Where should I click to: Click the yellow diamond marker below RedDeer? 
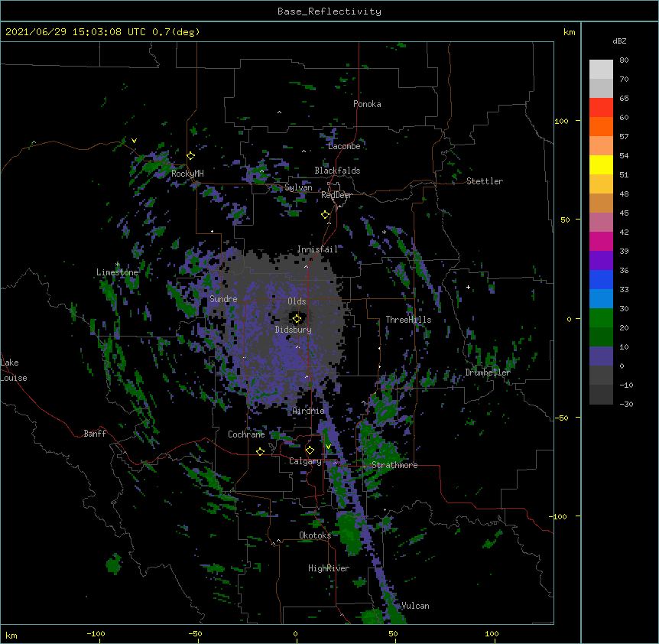tap(325, 215)
